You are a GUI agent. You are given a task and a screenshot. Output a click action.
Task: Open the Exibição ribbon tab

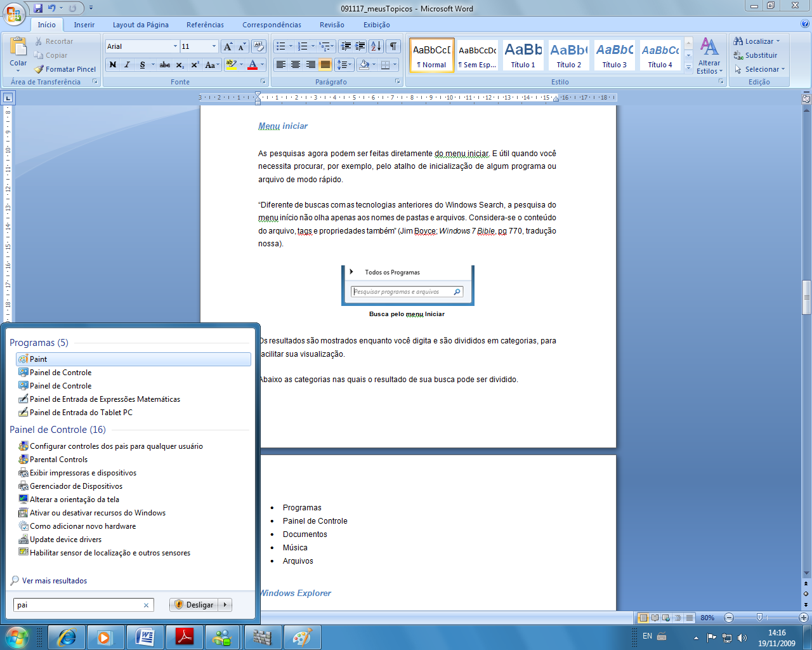tap(377, 25)
